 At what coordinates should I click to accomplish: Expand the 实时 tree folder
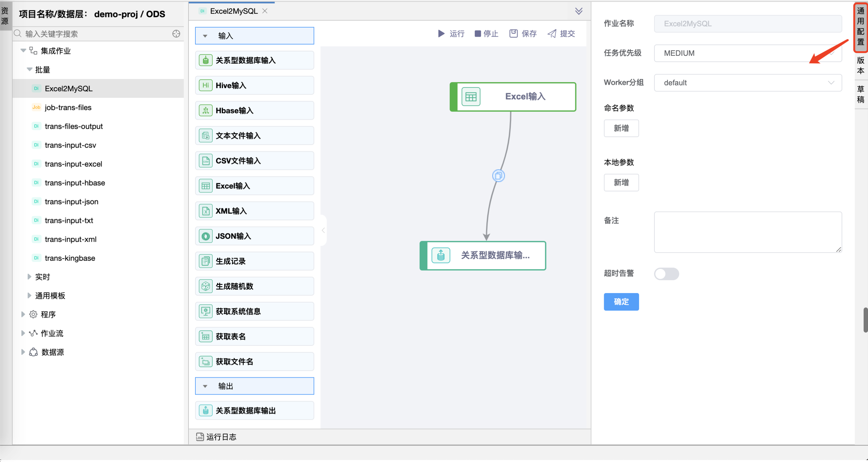click(29, 277)
